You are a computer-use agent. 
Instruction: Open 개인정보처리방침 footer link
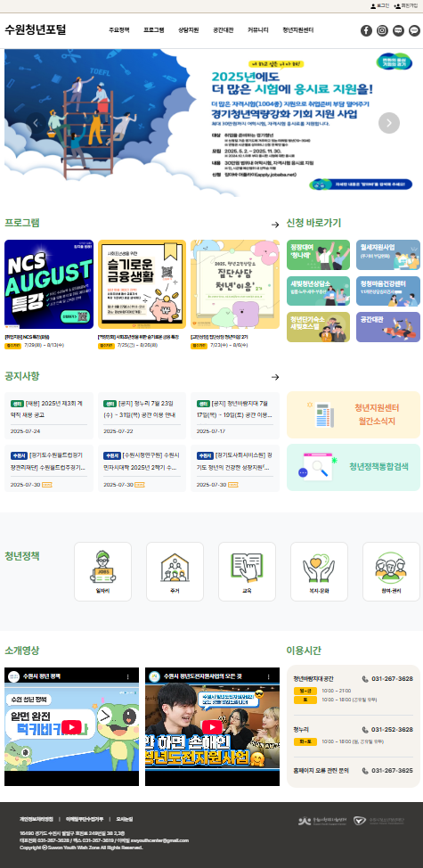coord(37,819)
